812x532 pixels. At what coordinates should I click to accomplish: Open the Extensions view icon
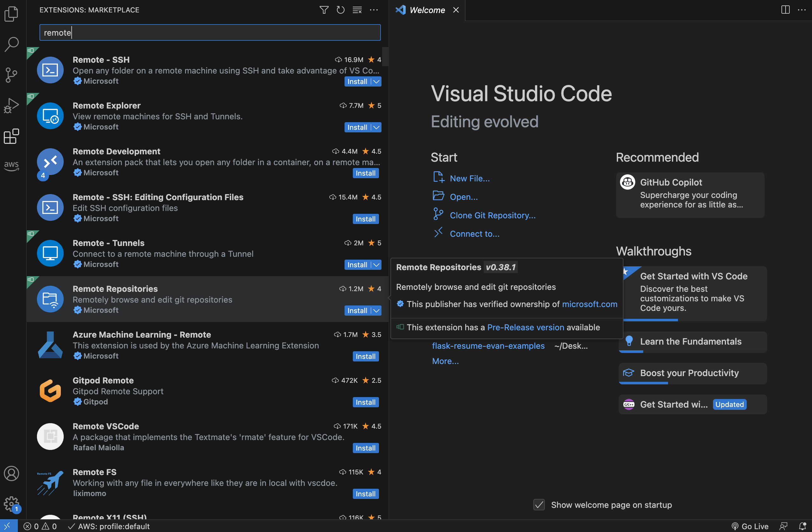click(x=11, y=136)
